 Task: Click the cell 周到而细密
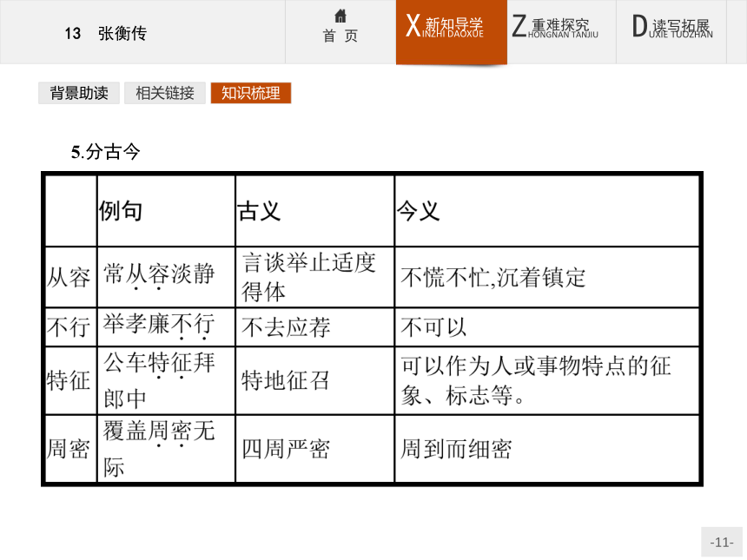[456, 449]
